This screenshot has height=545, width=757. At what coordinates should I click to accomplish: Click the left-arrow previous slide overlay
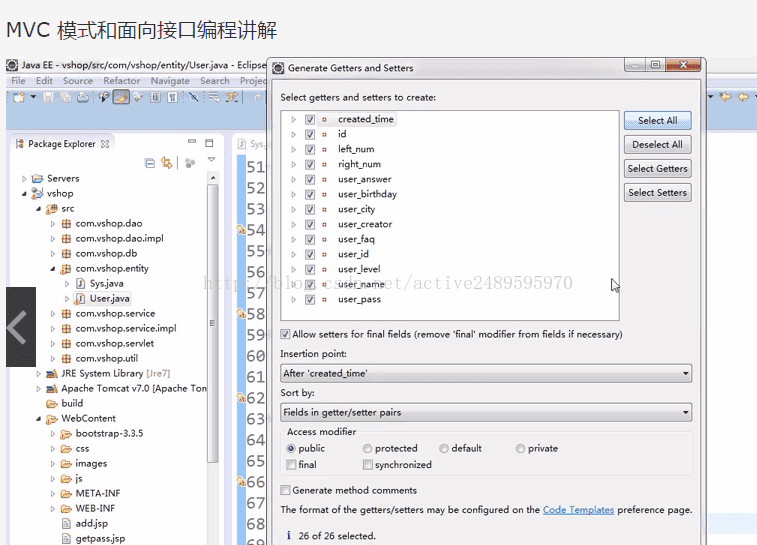coord(21,327)
